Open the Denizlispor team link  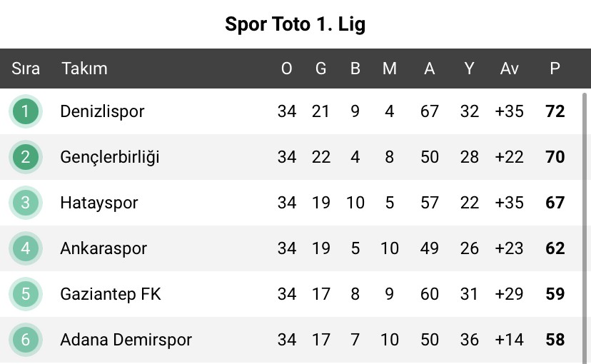point(102,112)
